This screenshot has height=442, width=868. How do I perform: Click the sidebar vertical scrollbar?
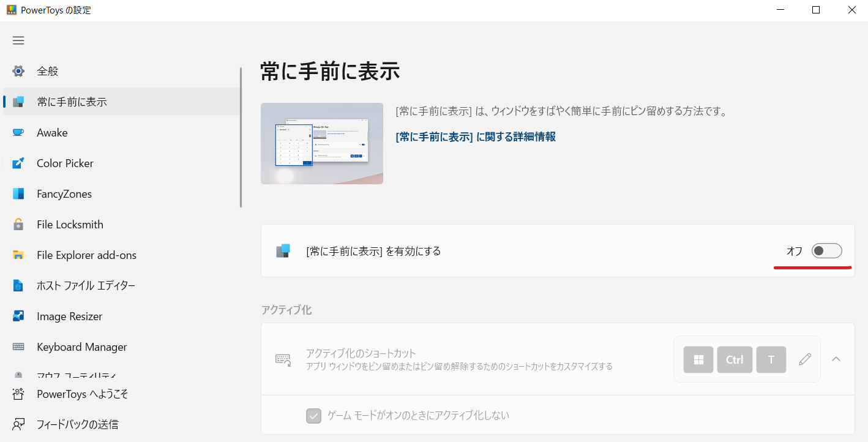241,138
